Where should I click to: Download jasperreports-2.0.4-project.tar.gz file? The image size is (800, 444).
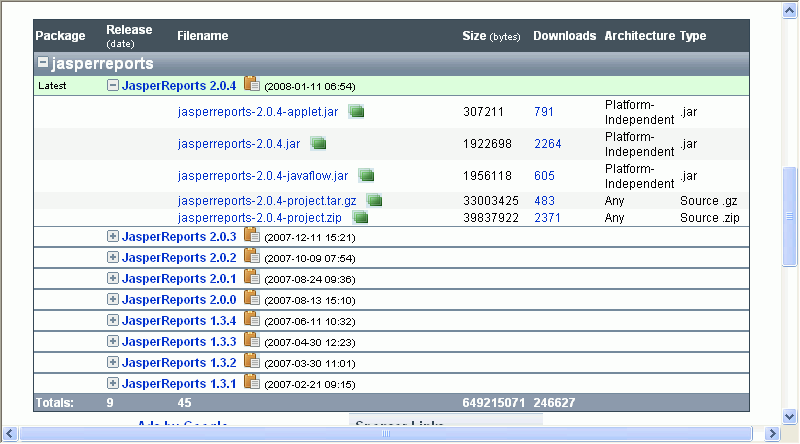267,201
